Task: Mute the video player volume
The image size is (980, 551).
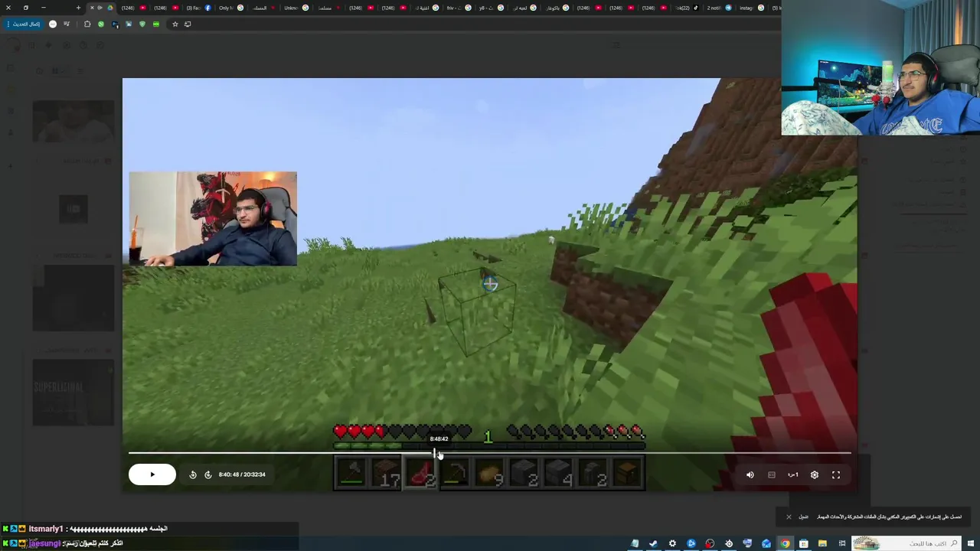Action: coord(750,474)
